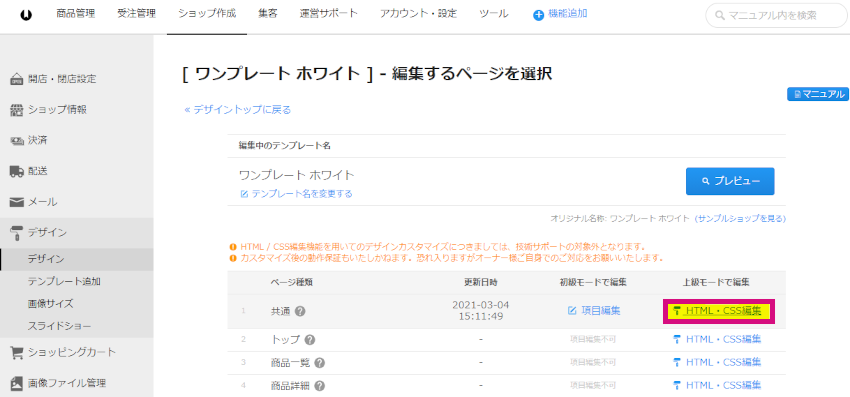Image resolution: width=850 pixels, height=397 pixels.
Task: Click the image icon beside 画像ファイル管理
Action: pyautogui.click(x=17, y=383)
